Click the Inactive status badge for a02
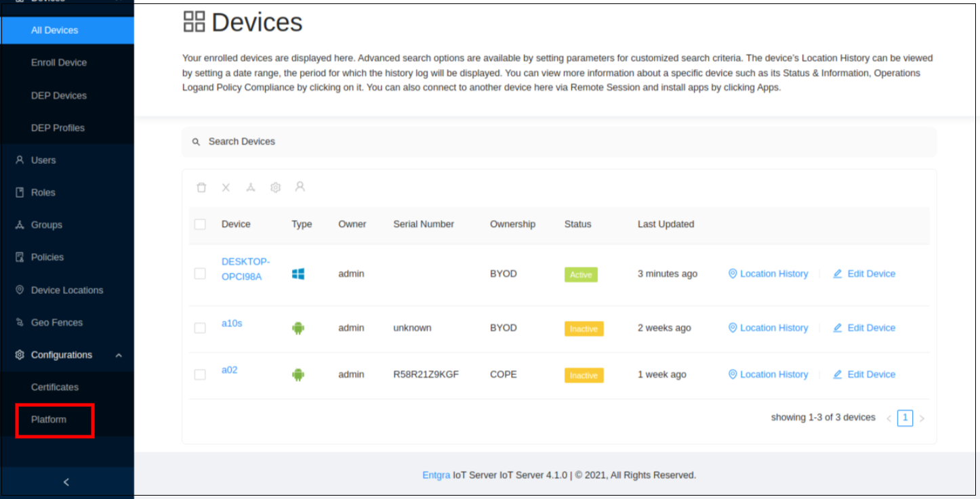 584,375
